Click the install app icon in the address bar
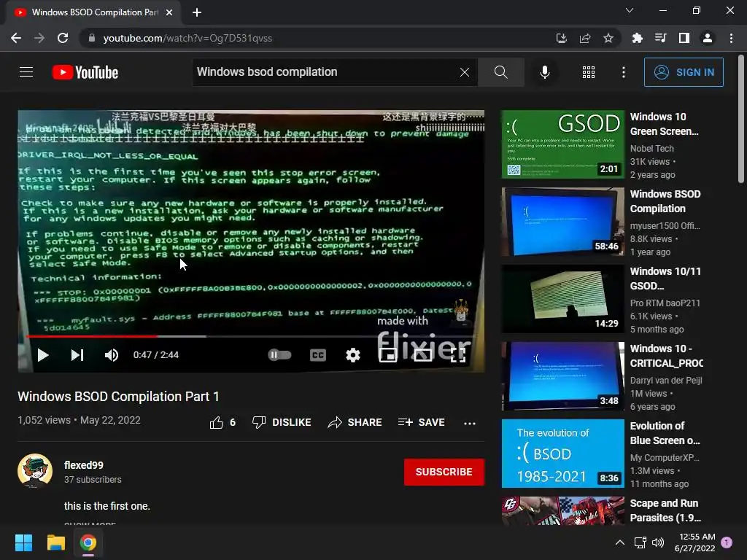Screen dimensions: 747x560 [561, 38]
